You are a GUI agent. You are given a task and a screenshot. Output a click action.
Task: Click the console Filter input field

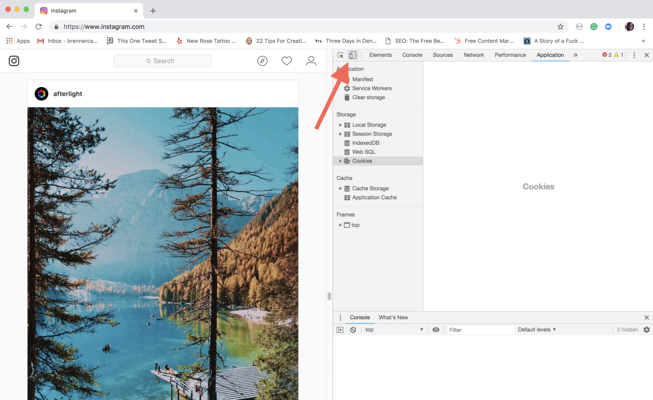tap(478, 330)
